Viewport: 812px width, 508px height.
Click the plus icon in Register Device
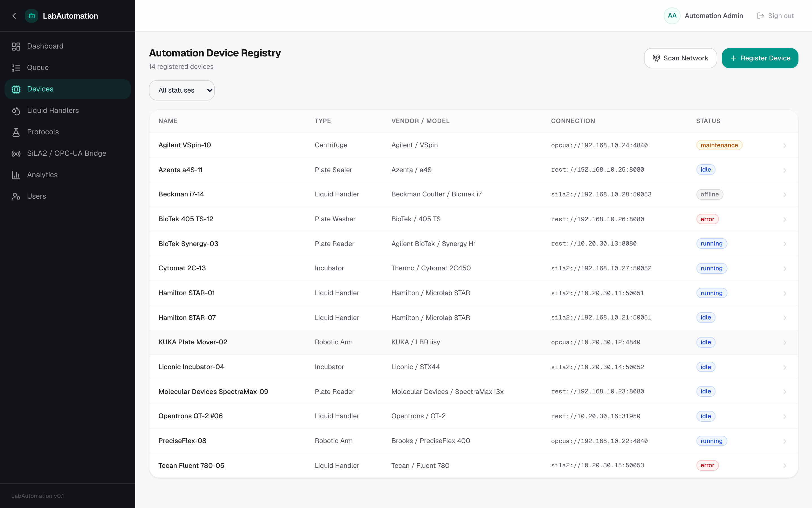(x=734, y=58)
